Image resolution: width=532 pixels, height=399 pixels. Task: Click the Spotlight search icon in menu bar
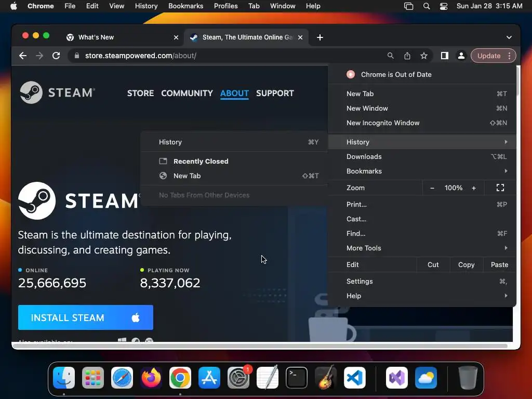[x=427, y=6]
